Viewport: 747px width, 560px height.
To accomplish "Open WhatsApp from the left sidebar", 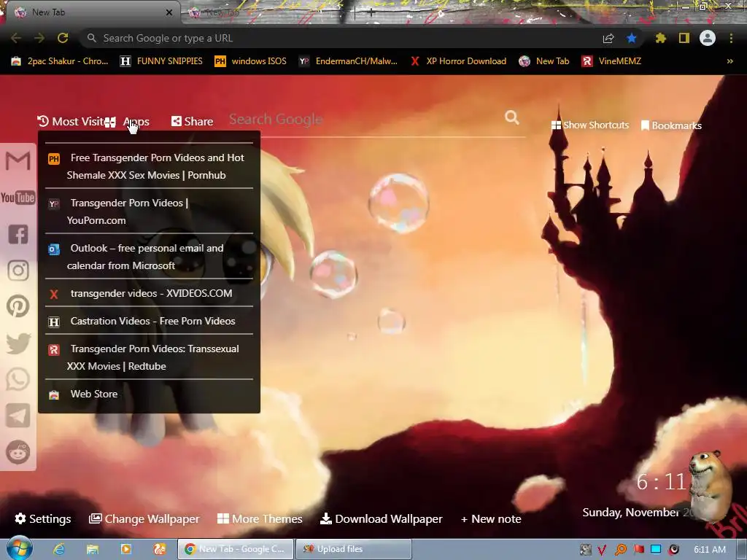I will [18, 379].
